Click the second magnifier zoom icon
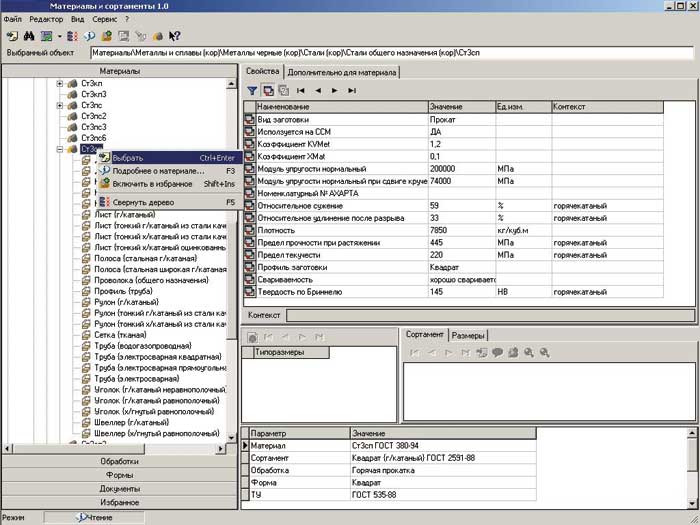The height and width of the screenshot is (525, 700). point(544,353)
